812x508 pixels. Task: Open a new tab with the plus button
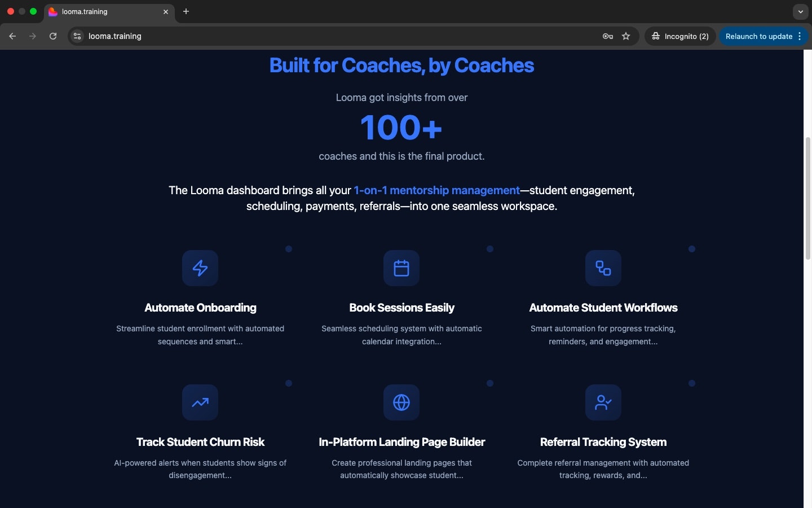[186, 11]
